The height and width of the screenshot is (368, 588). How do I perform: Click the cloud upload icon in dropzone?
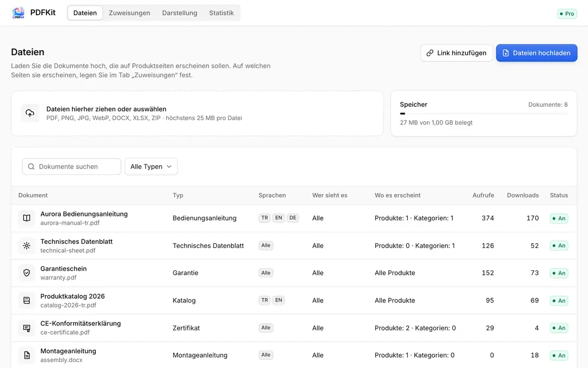click(29, 113)
